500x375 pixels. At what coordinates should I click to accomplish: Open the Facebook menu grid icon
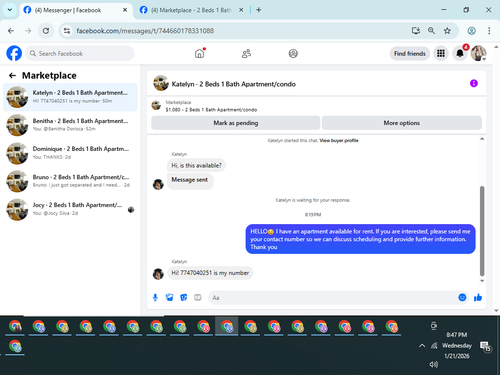coord(441,53)
